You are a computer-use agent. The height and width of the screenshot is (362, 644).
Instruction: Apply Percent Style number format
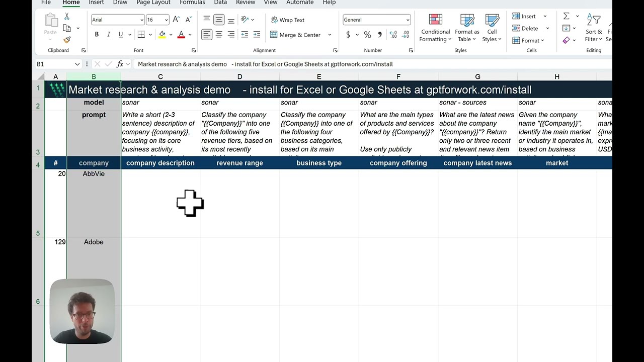tap(367, 35)
